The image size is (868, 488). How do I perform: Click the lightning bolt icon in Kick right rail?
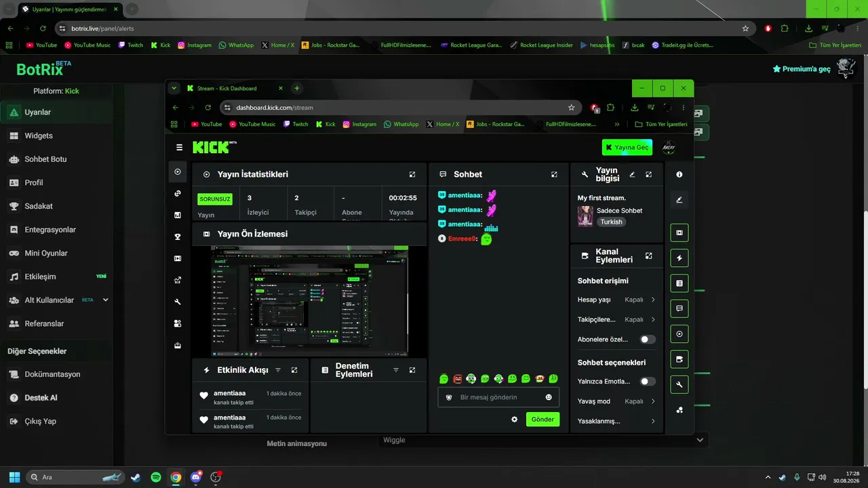point(679,258)
